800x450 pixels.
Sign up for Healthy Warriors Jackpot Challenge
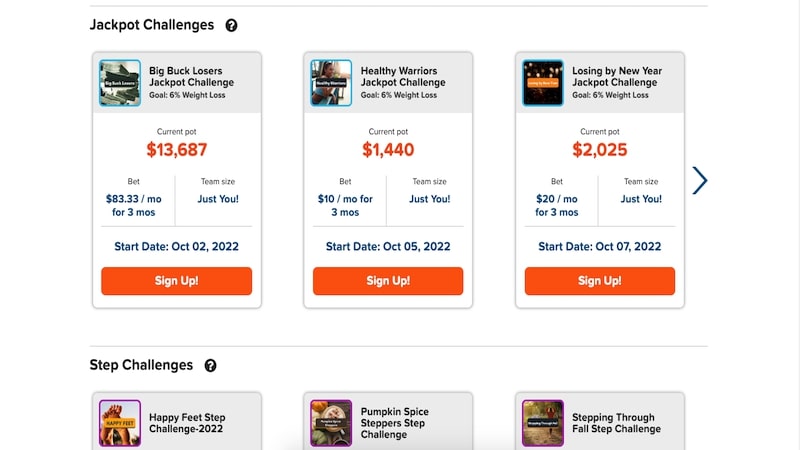[388, 281]
